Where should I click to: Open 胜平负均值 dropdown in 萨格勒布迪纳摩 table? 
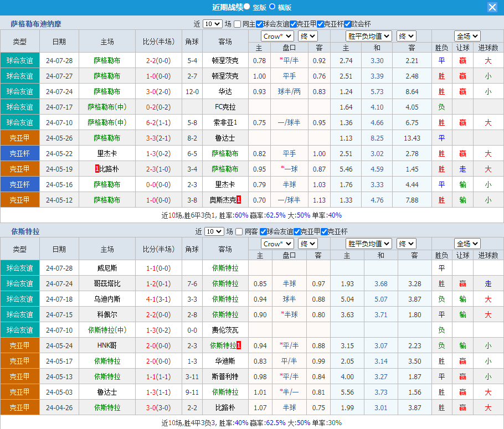tap(368, 36)
